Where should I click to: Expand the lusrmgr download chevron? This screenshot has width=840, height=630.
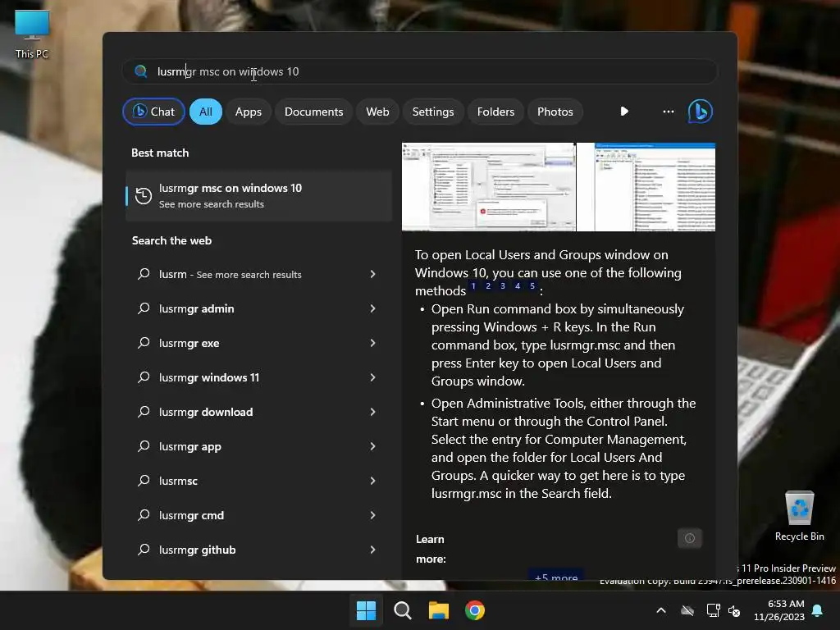click(373, 412)
